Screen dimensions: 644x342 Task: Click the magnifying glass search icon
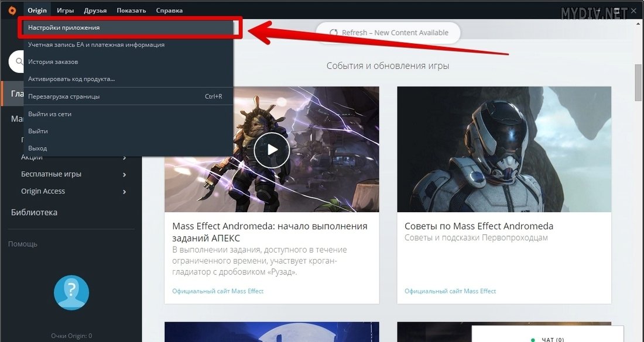[19, 61]
